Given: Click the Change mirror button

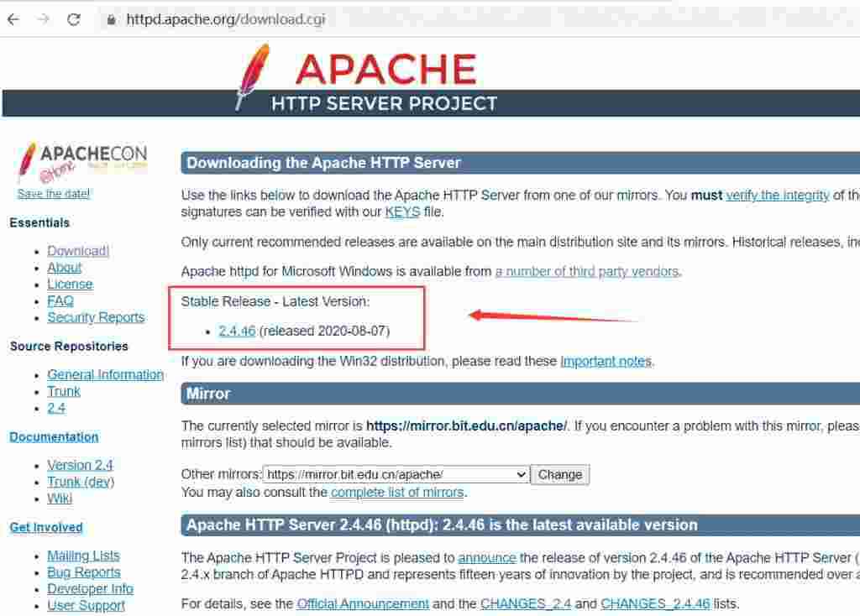Looking at the screenshot, I should tap(560, 475).
